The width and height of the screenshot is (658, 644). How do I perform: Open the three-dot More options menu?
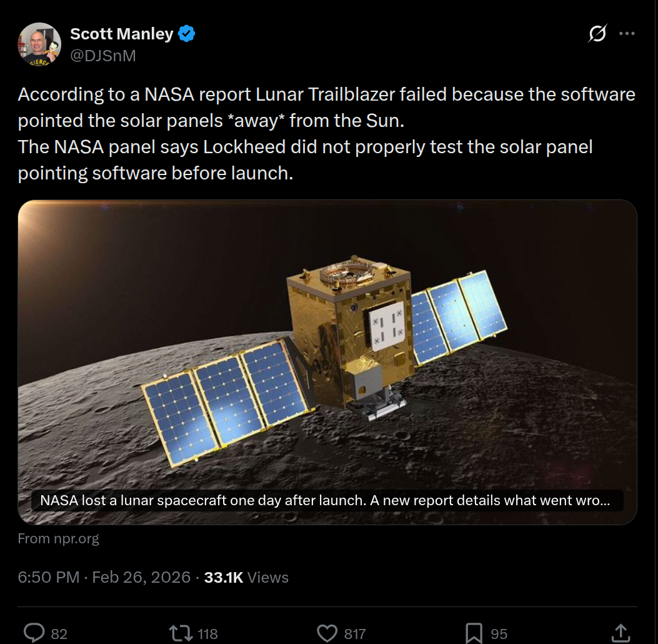(627, 34)
